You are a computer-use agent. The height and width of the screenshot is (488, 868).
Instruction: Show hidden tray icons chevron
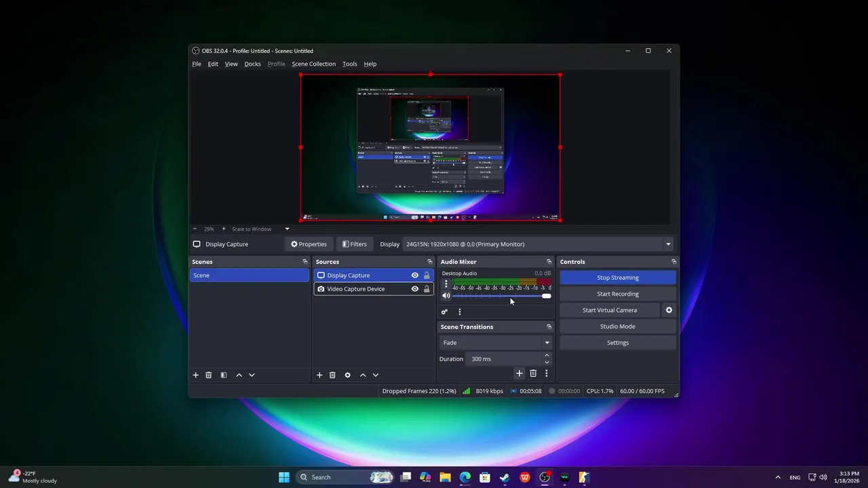point(778,477)
